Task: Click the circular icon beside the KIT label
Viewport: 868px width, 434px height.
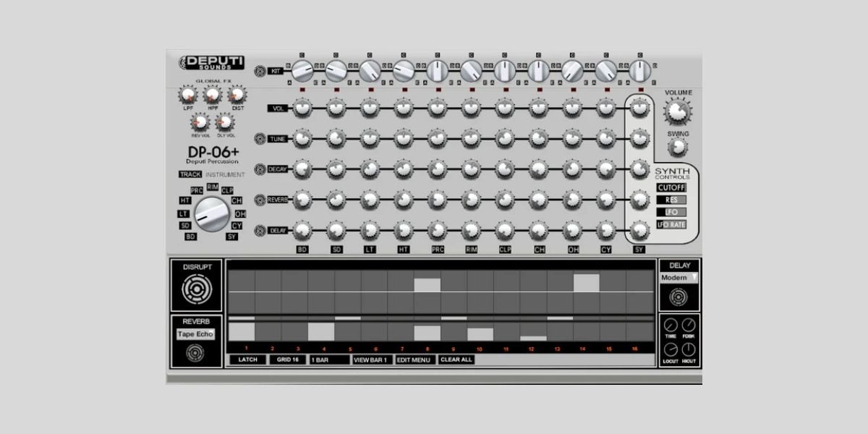Action: (260, 71)
